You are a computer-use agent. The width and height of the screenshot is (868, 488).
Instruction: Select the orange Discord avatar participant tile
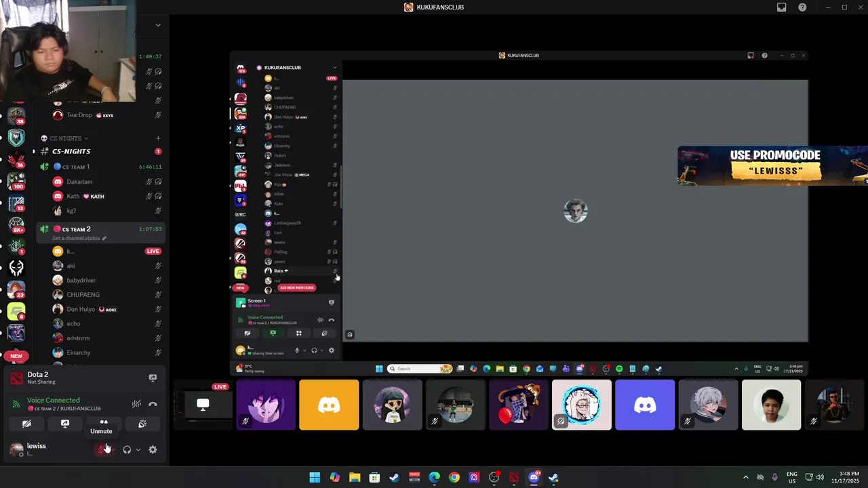pos(329,405)
